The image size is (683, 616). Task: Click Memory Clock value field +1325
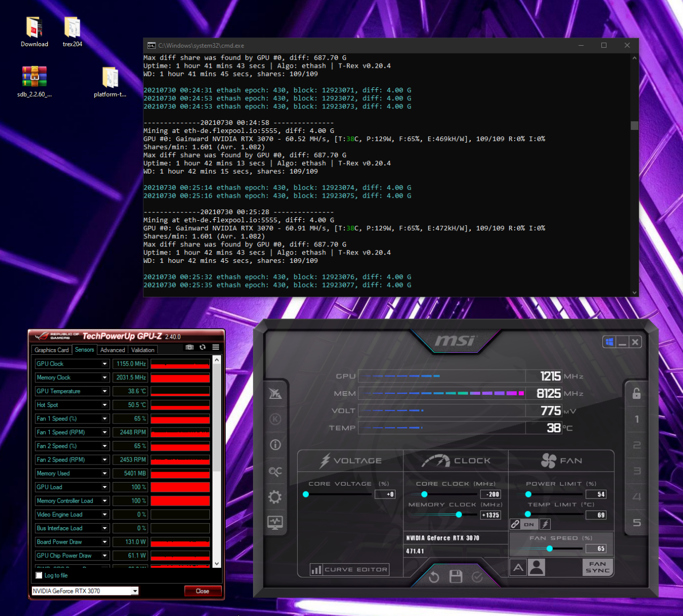coord(490,515)
